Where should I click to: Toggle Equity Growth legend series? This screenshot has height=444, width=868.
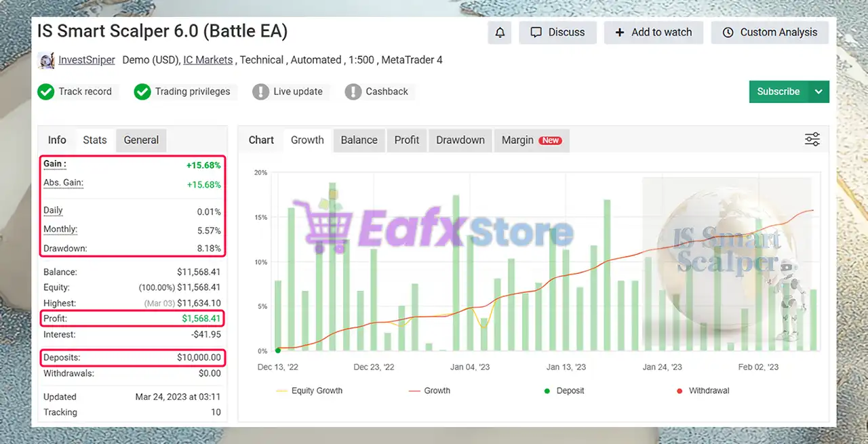(309, 390)
